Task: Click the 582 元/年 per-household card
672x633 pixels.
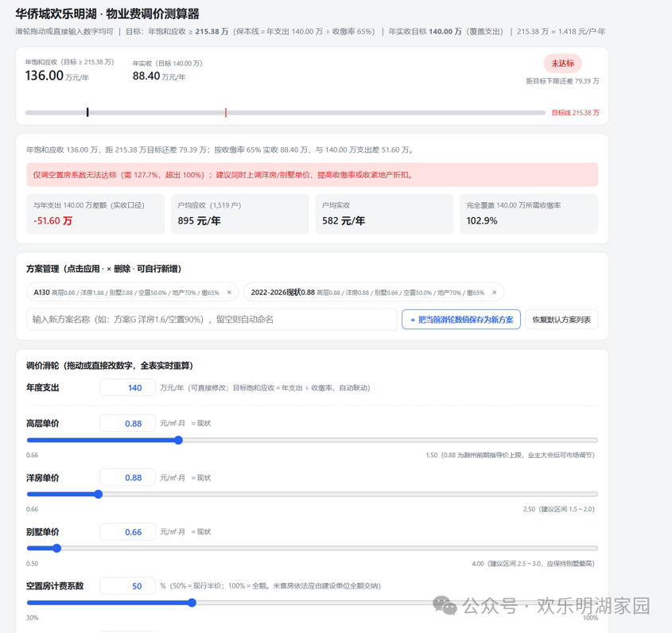Action: 384,214
